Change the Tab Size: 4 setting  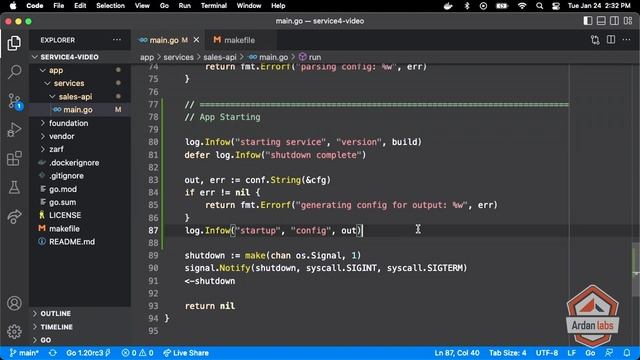pos(508,353)
